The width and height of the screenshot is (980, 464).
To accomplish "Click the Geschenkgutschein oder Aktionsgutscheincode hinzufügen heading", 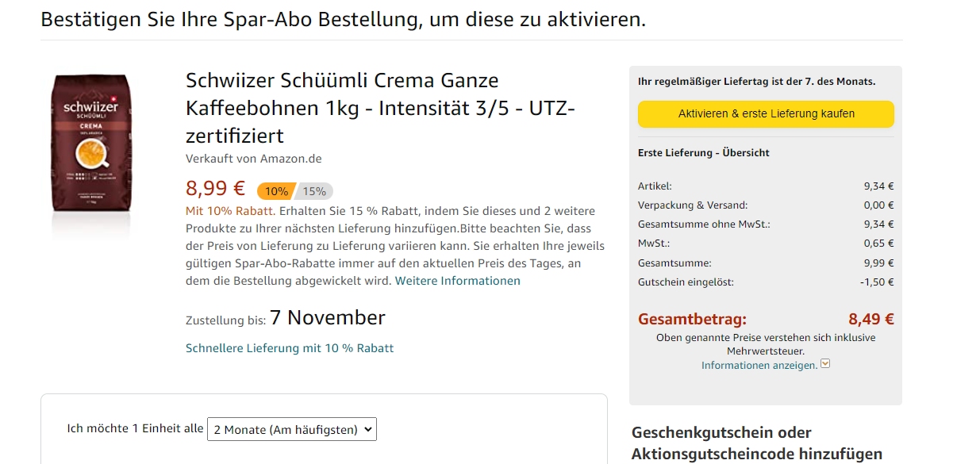I will click(x=756, y=443).
